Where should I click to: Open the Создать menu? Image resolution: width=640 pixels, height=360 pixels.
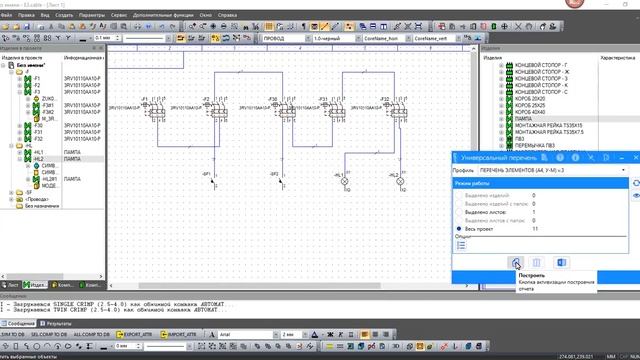(64, 15)
